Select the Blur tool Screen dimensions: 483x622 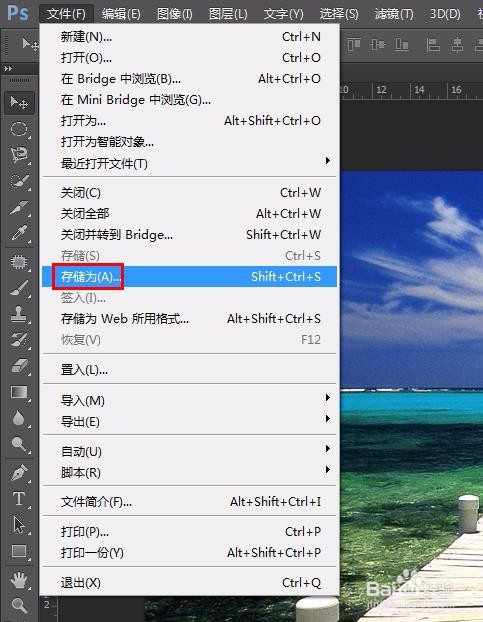pos(19,418)
